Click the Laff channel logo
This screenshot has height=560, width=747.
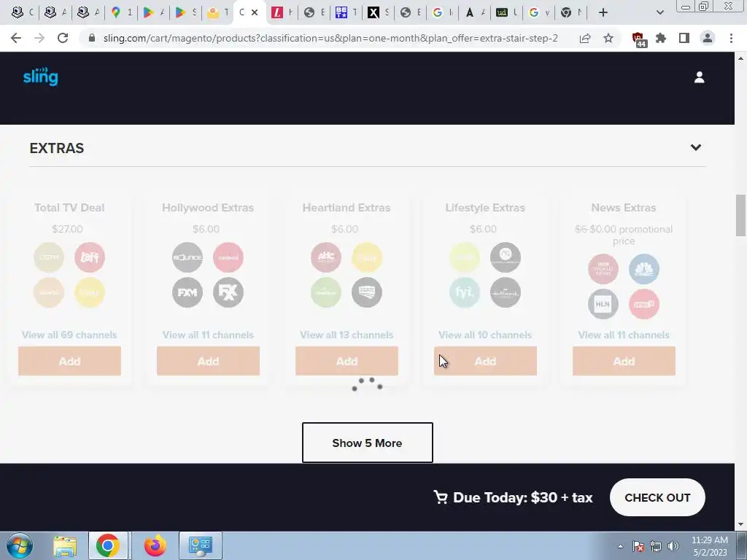[90, 257]
